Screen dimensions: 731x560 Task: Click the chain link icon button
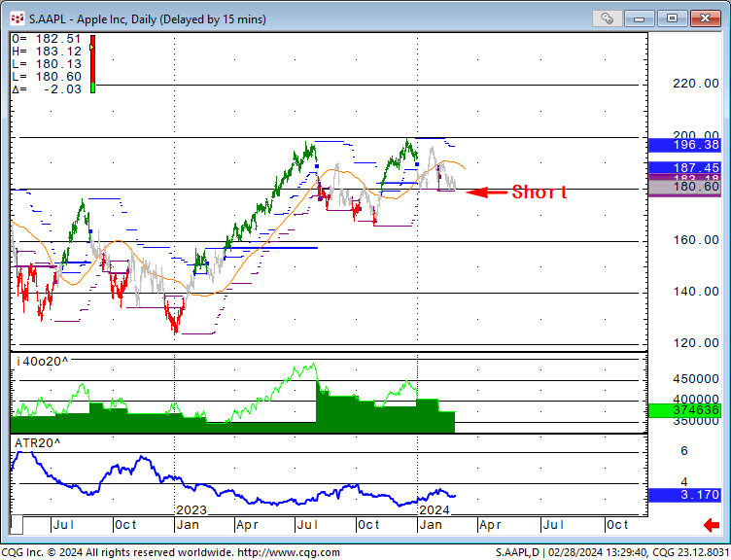click(x=607, y=18)
